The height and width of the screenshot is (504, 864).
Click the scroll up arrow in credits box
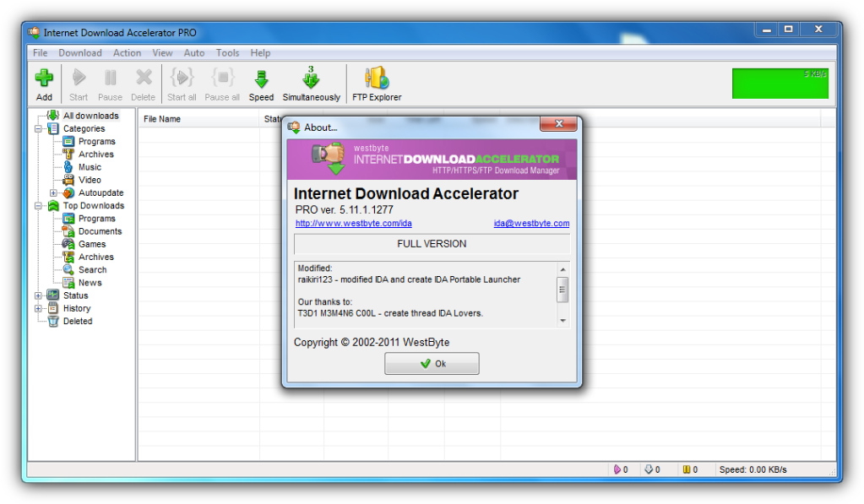(562, 269)
